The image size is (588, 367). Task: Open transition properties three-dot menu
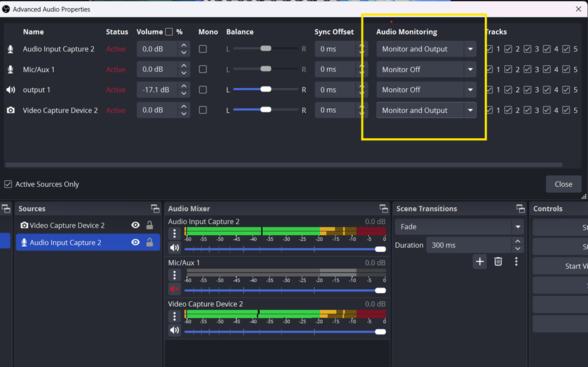coord(516,262)
